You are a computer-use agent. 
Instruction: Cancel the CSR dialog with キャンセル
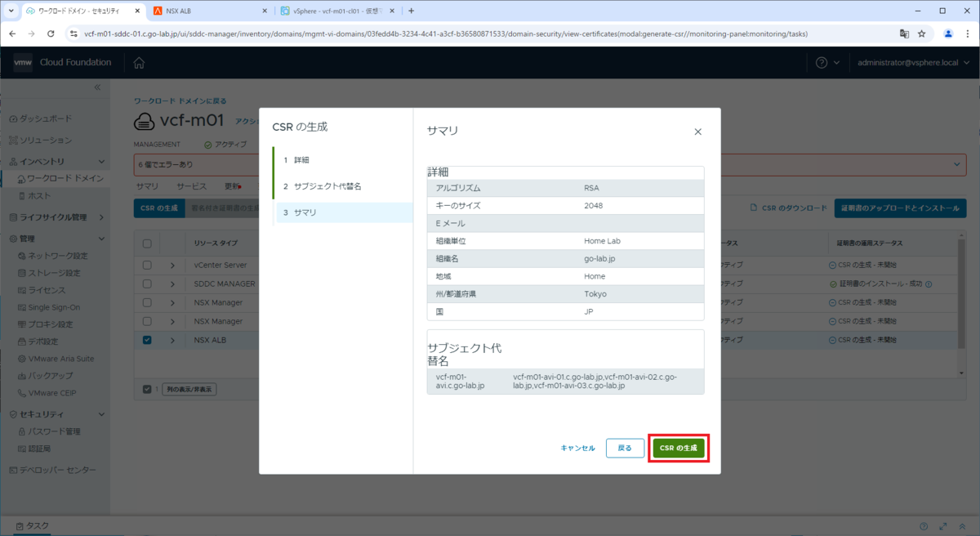click(577, 448)
